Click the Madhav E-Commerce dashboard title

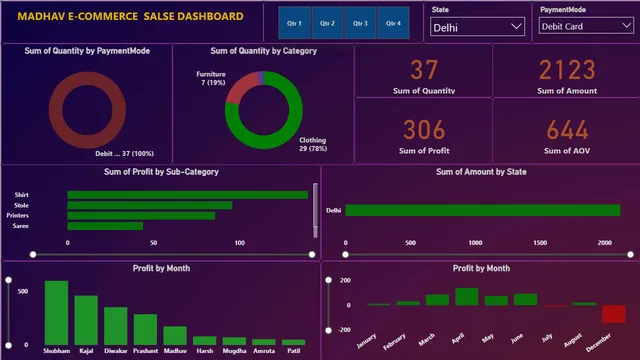[x=131, y=16]
